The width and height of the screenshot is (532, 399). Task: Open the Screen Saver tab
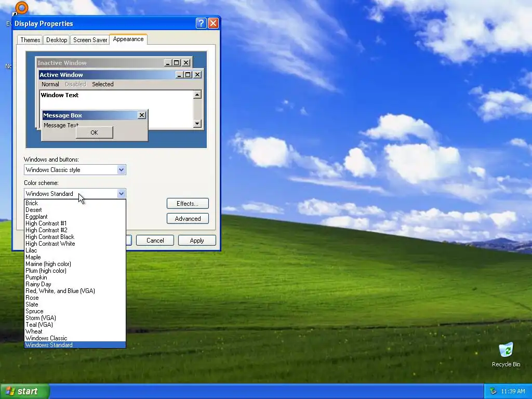90,39
